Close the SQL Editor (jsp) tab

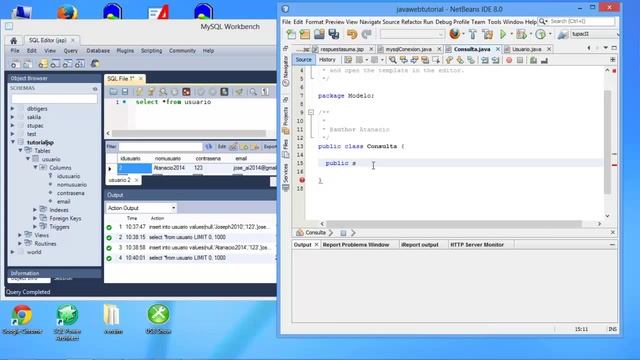73,40
